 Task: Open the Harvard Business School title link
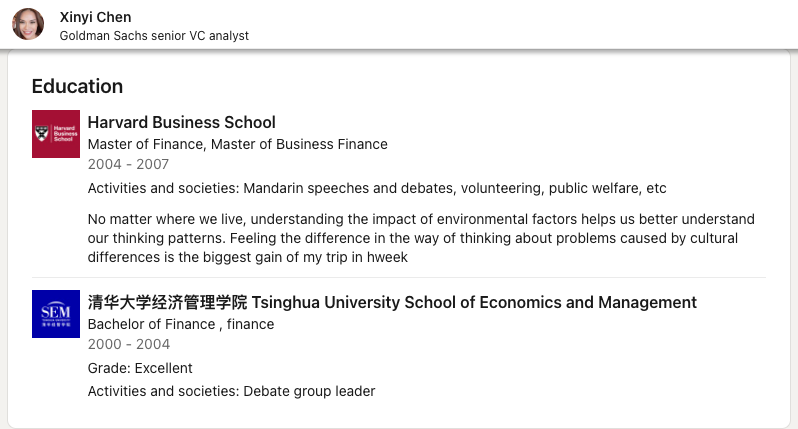182,122
